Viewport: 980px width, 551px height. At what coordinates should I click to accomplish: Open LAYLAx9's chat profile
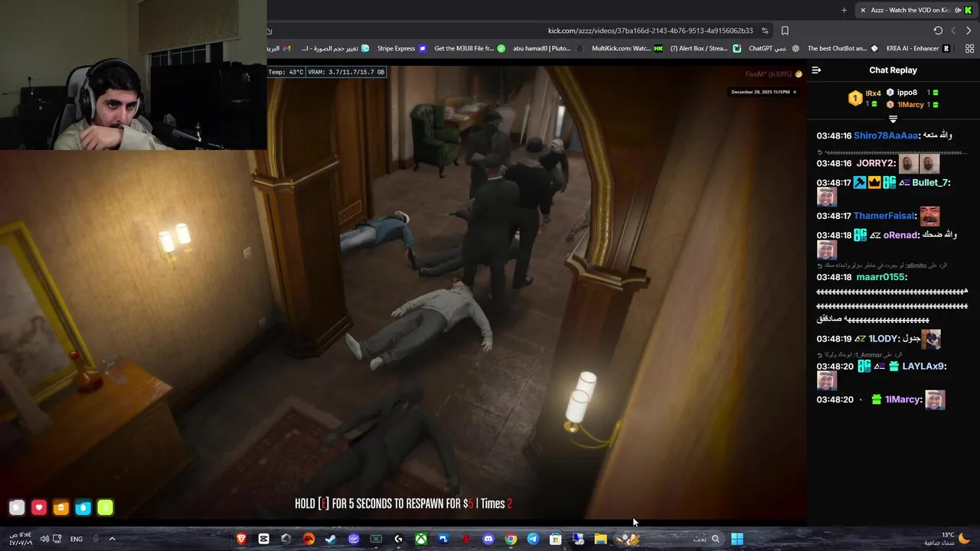point(924,367)
